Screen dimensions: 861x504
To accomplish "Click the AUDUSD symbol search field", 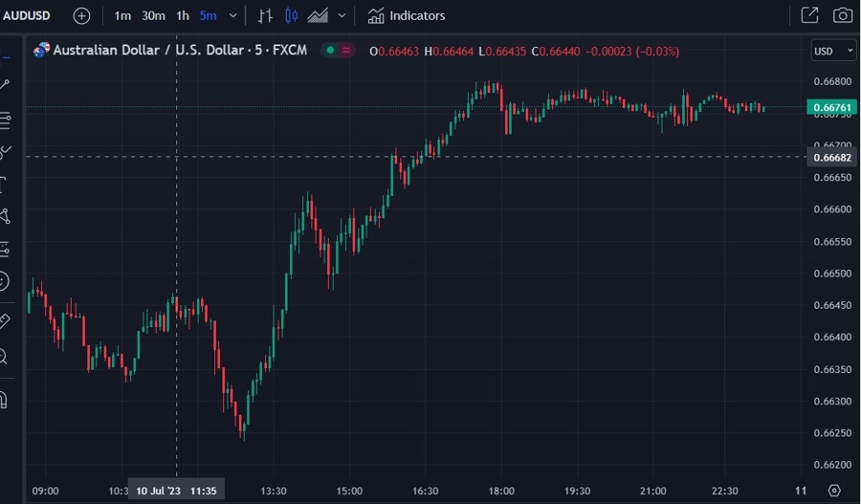I will click(x=27, y=16).
